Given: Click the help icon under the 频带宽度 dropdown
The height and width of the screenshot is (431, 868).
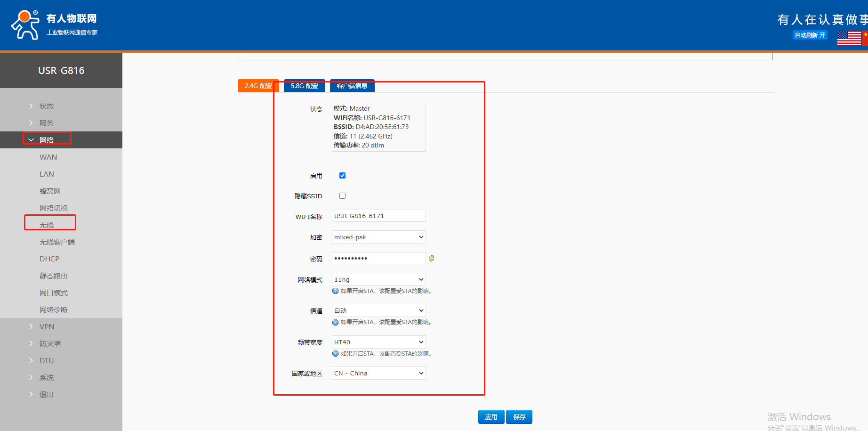Looking at the screenshot, I should pos(335,354).
